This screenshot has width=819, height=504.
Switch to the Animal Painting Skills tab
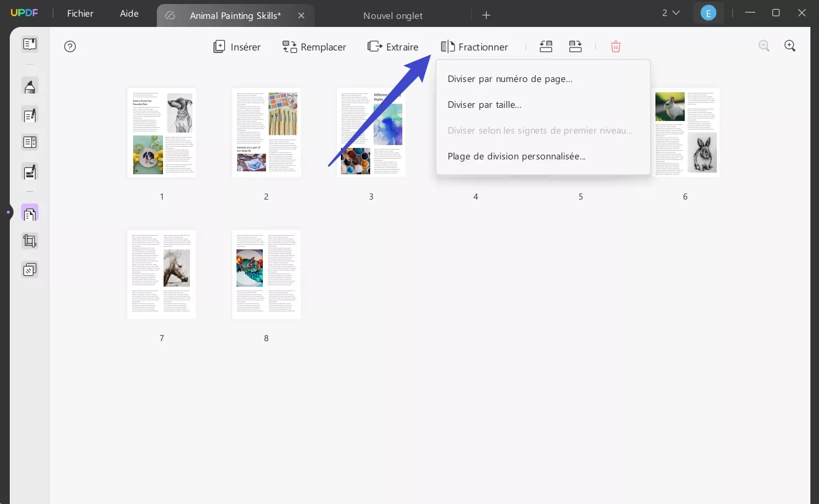(235, 15)
